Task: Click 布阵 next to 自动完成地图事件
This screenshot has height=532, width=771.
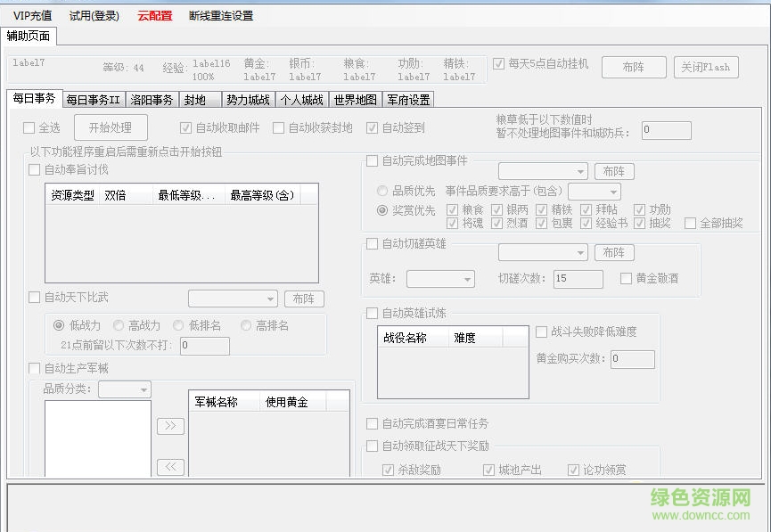Action: point(612,171)
